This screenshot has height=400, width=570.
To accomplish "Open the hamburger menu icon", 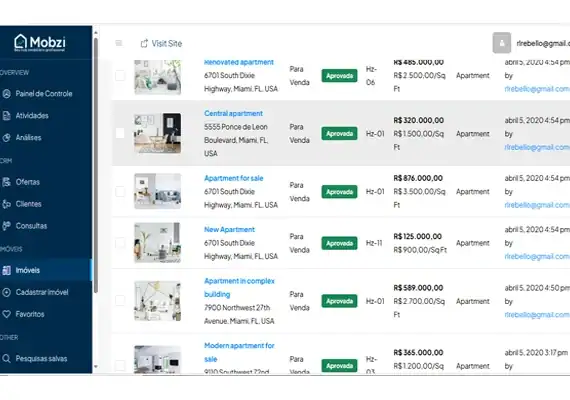I will click(x=119, y=43).
